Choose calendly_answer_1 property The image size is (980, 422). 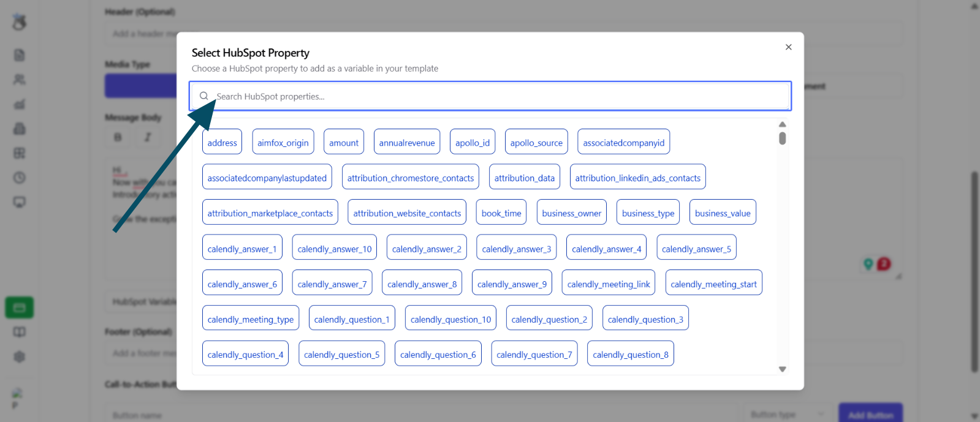pyautogui.click(x=242, y=248)
